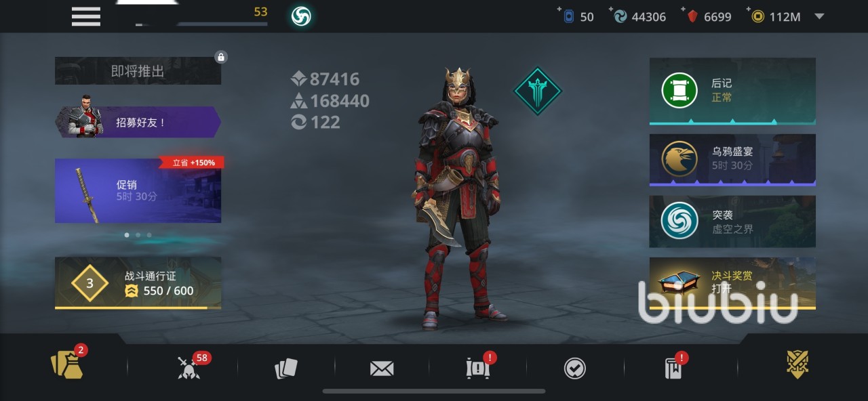
Task: Select the 后记 mode tile
Action: (x=732, y=91)
